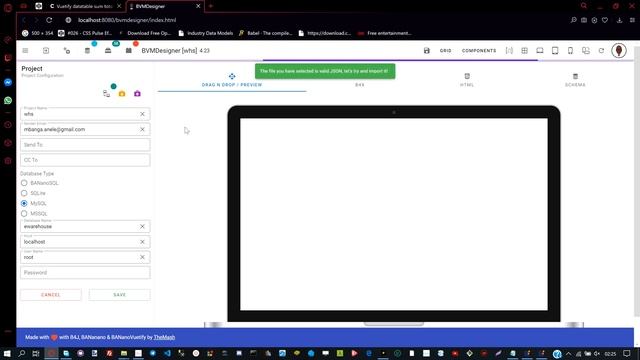The width and height of the screenshot is (640, 360).
Task: Click the CANCEL button
Action: 51,295
